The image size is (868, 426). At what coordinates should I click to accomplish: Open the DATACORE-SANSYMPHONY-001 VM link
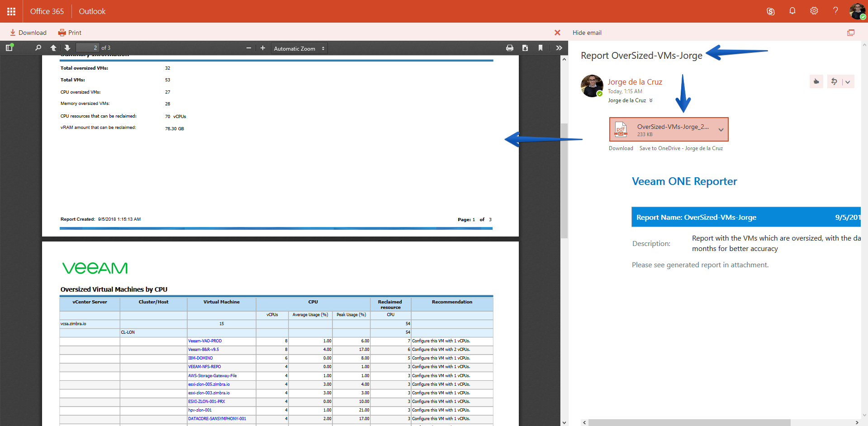(x=217, y=419)
